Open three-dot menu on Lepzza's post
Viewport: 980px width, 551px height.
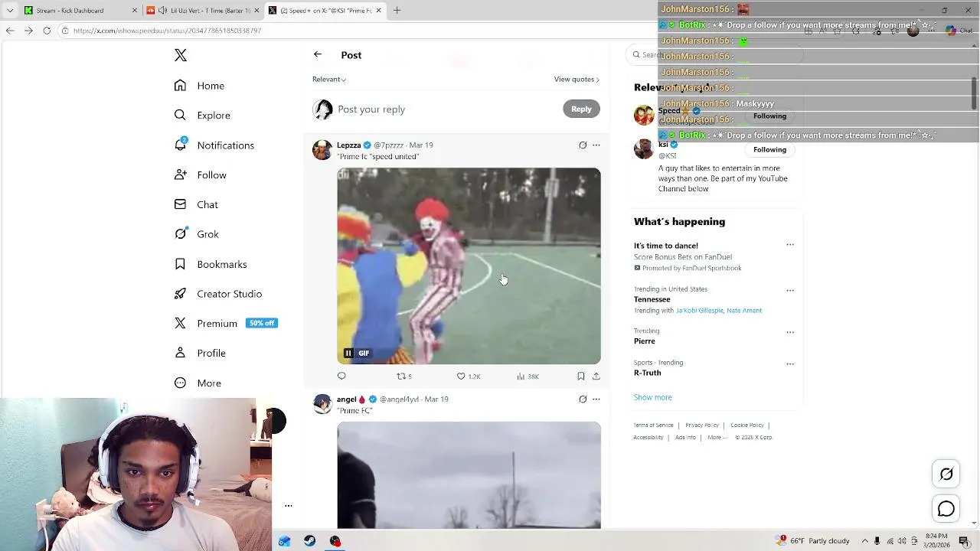[x=596, y=145]
